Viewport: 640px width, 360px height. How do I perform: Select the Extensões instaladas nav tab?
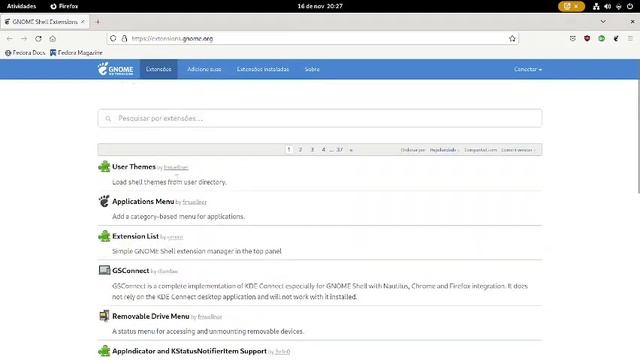263,69
